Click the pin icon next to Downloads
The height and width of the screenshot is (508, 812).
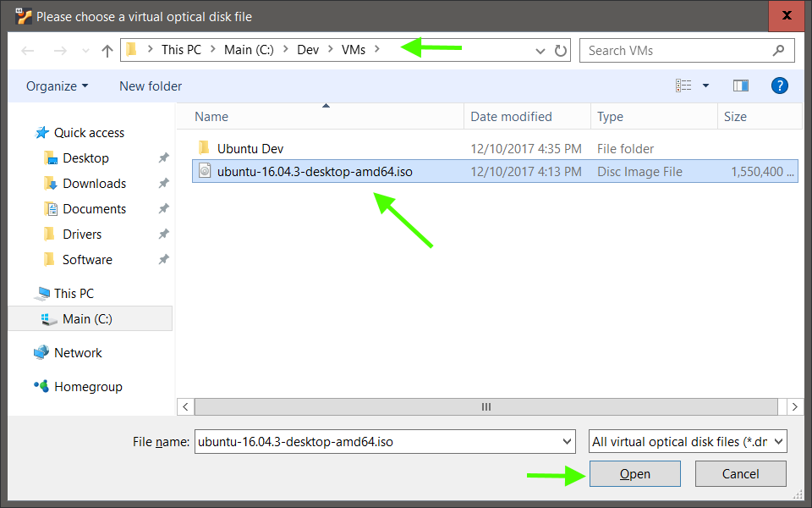point(163,183)
